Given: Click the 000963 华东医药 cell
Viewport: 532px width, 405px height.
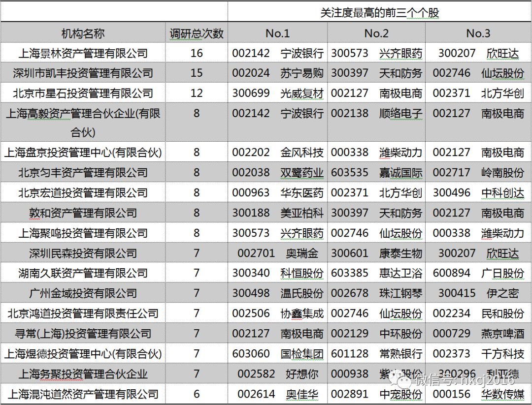Looking at the screenshot, I should (x=277, y=192).
